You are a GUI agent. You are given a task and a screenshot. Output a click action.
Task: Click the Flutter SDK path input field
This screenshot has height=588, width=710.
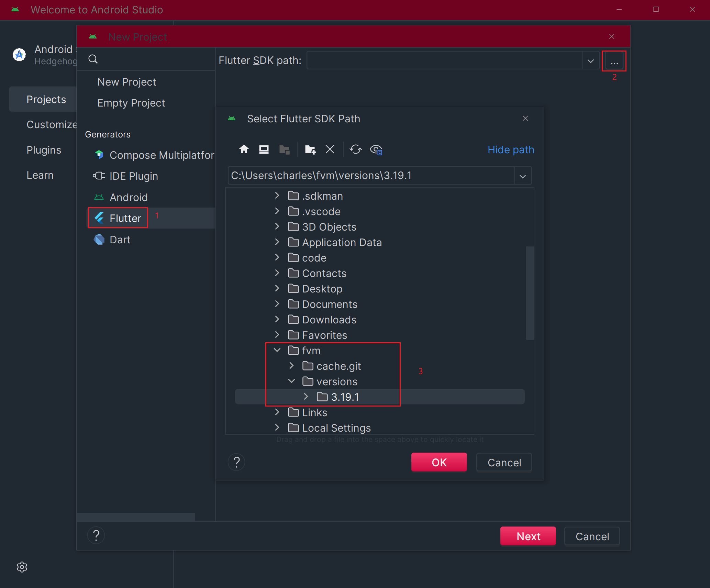coord(444,61)
